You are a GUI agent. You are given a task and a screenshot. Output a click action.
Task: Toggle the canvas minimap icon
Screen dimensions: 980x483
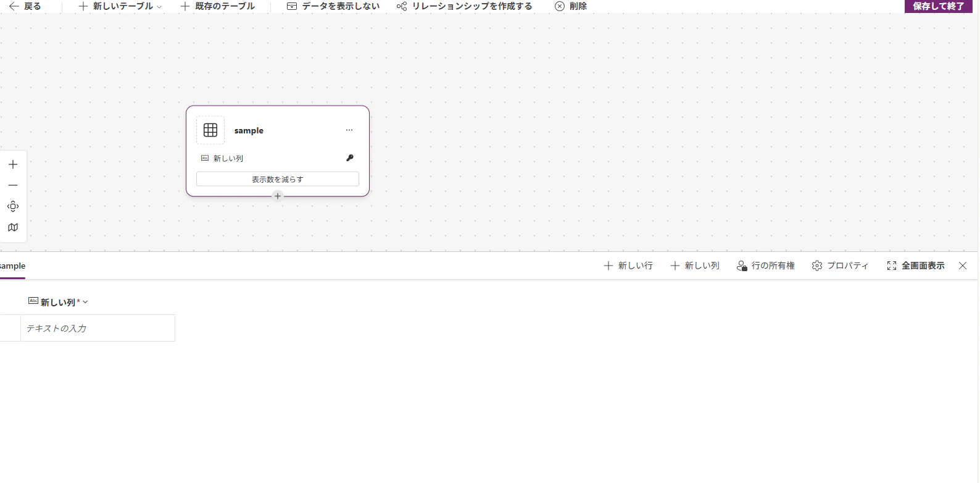(13, 227)
